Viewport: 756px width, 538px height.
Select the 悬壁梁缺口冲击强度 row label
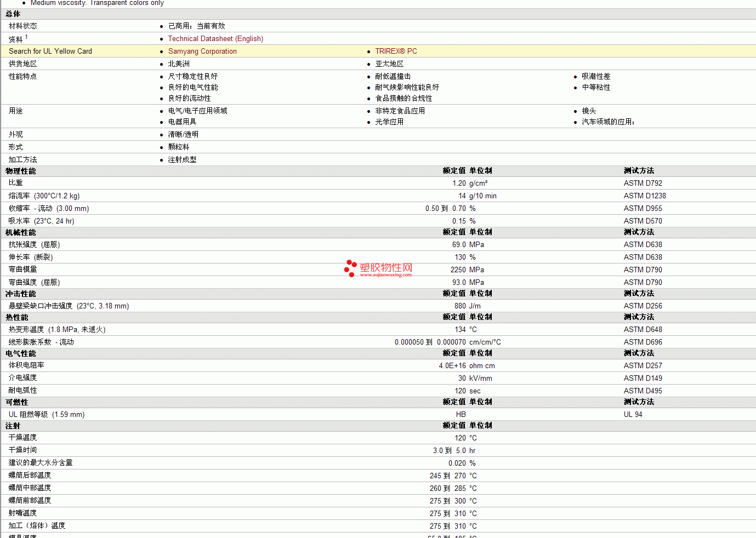[x=69, y=306]
